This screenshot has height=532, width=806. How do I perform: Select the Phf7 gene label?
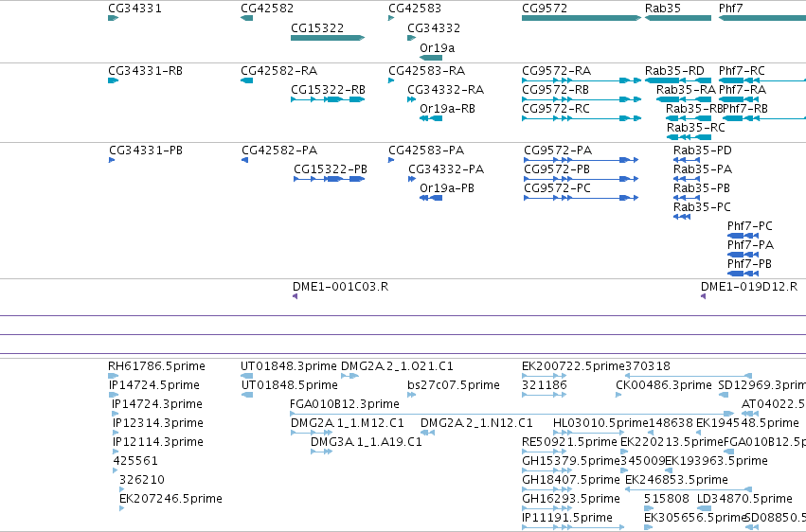coord(730,9)
